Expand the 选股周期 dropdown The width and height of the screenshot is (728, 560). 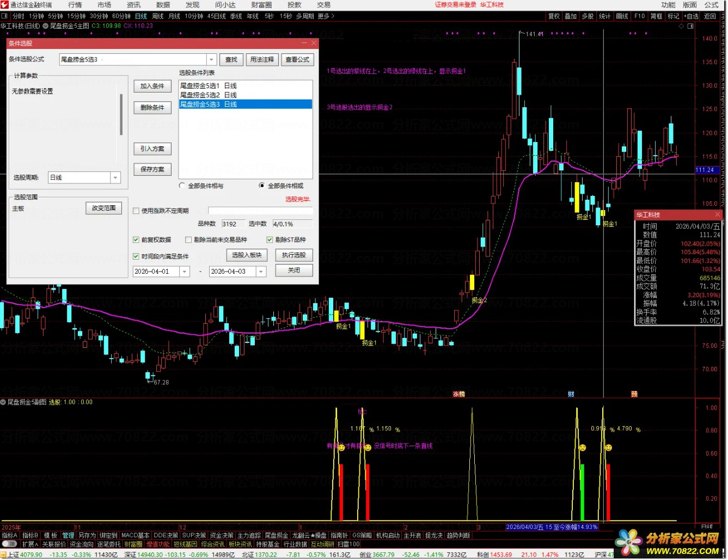115,177
